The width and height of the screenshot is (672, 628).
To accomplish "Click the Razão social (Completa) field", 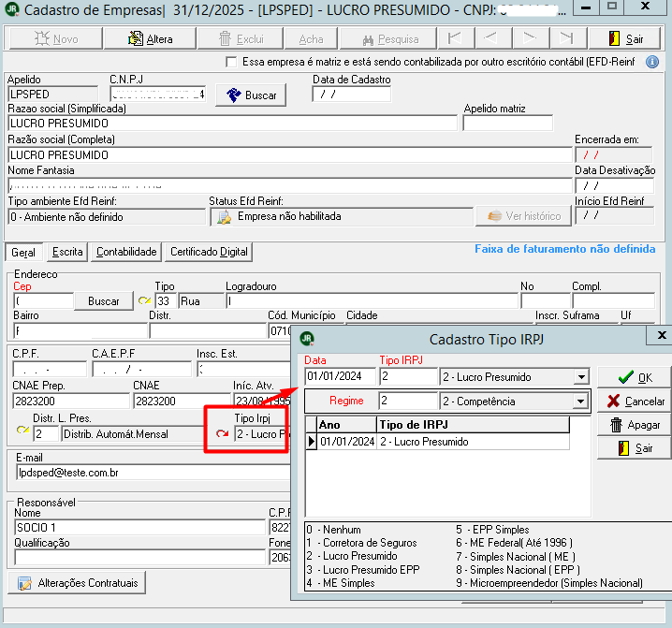I will click(290, 154).
